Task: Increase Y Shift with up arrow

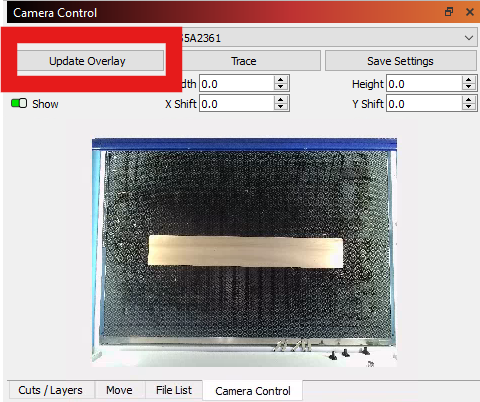Action: coord(469,100)
